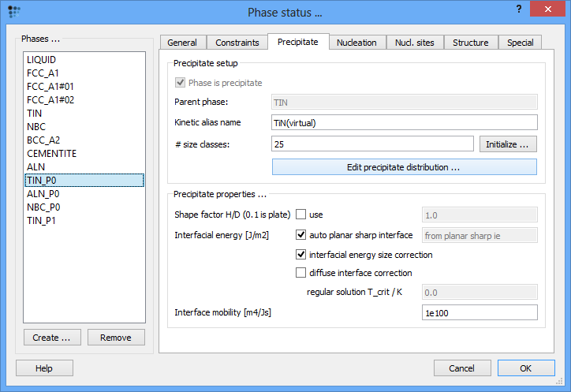This screenshot has height=392, width=571.
Task: Switch to the Nucl. sites tab
Action: (414, 43)
